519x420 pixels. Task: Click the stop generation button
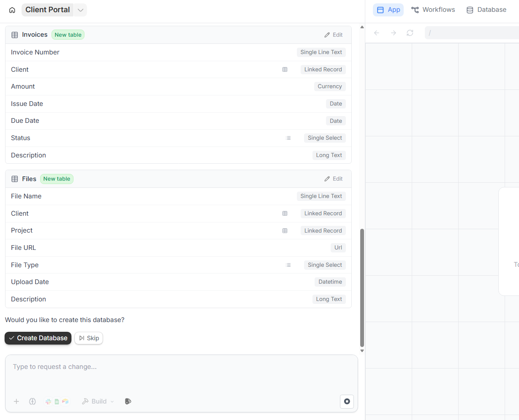[347, 401]
